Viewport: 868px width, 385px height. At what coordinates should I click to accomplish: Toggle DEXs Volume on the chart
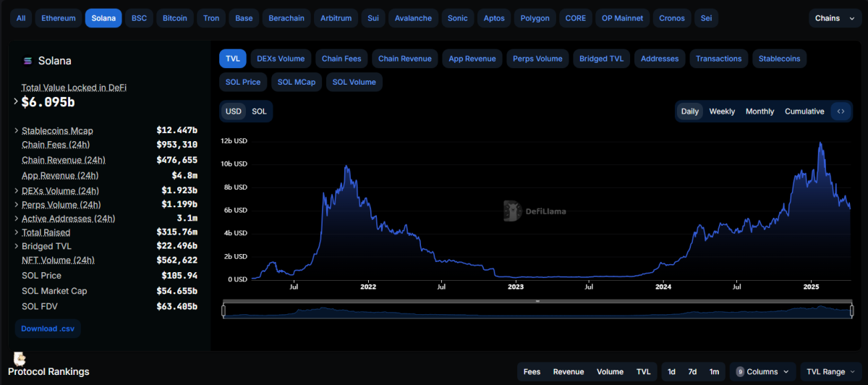tap(281, 59)
